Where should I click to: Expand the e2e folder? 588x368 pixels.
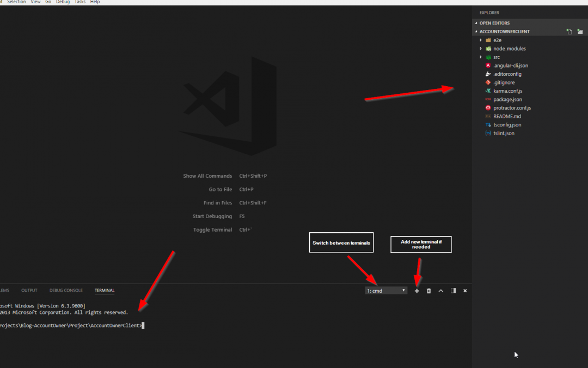tap(497, 40)
